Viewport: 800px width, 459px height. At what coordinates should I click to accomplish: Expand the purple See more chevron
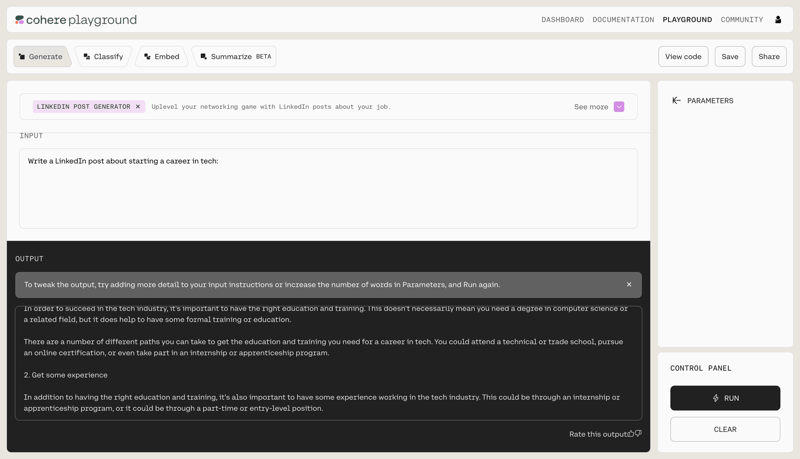point(619,107)
